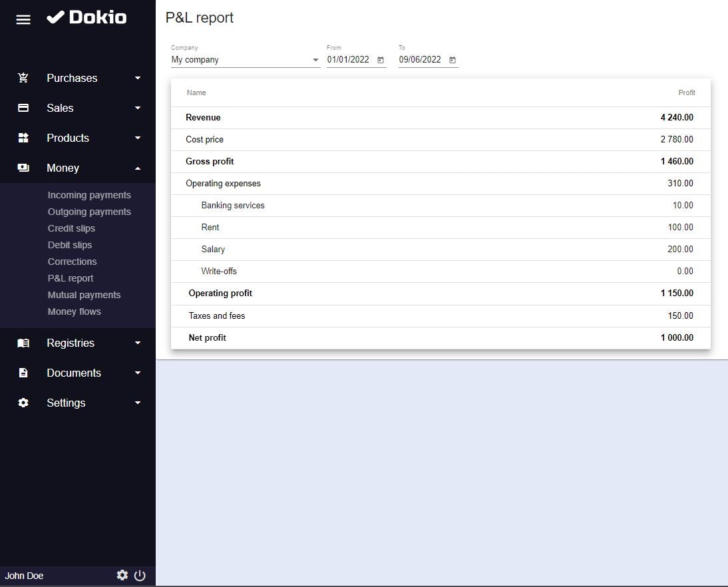Click the Dokio logo
The height and width of the screenshot is (587, 728).
(87, 18)
